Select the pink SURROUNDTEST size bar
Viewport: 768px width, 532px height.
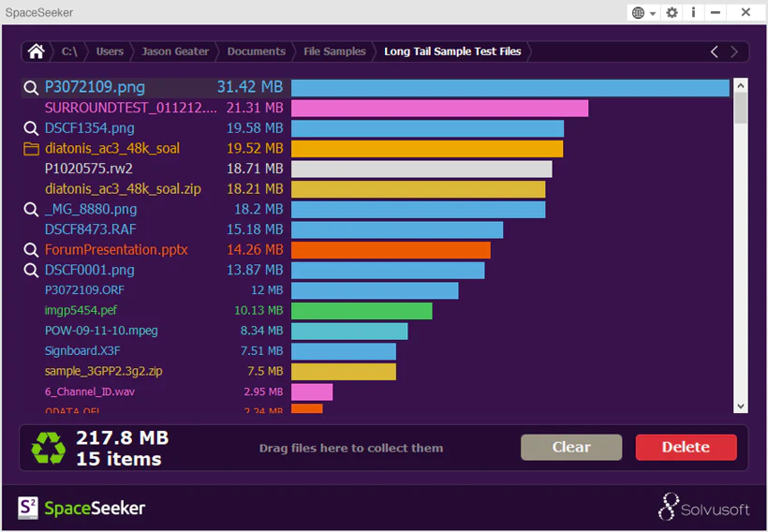439,109
